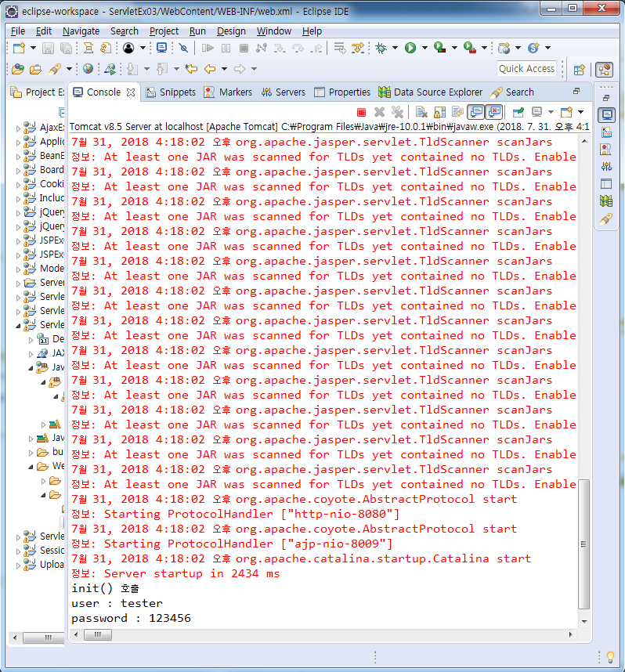Restore the right trim view stack
This screenshot has height=672, width=625.
coord(606,98)
